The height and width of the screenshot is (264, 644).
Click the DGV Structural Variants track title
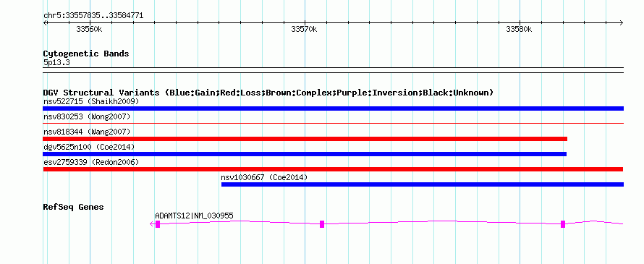pos(268,93)
